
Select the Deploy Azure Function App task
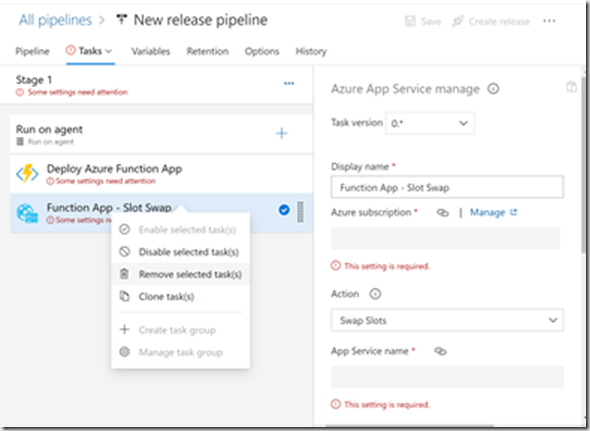161,174
